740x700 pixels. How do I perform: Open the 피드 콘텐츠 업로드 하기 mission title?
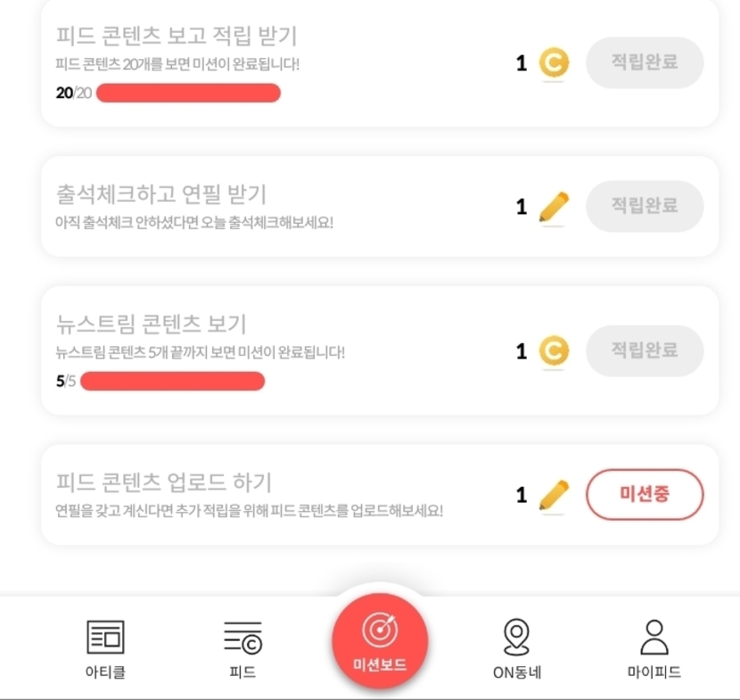(x=164, y=482)
